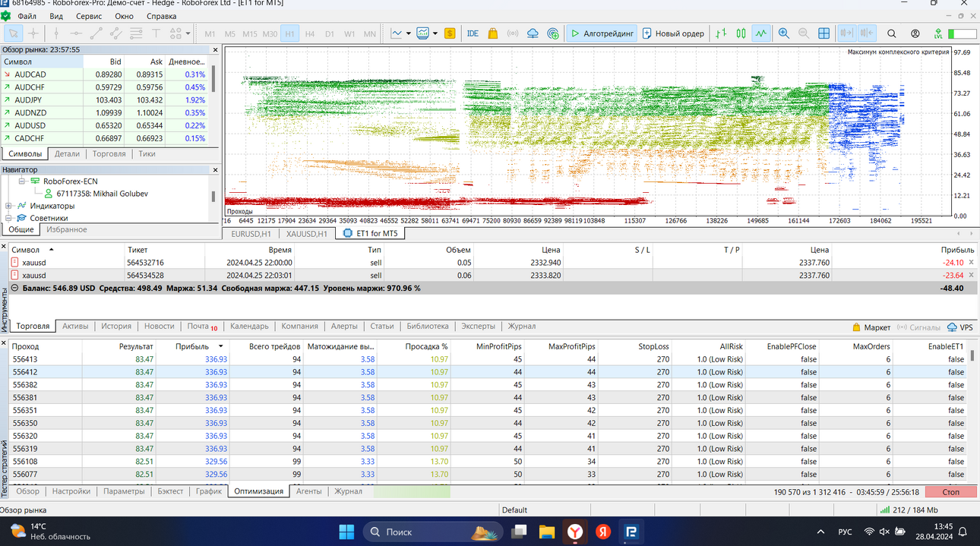Open the Справка menu
The width and height of the screenshot is (980, 546).
click(x=161, y=16)
